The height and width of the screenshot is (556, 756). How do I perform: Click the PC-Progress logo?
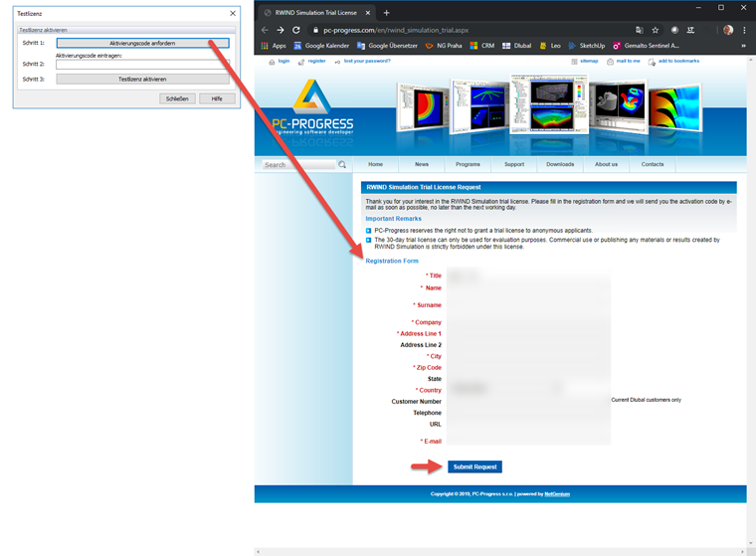pos(312,108)
